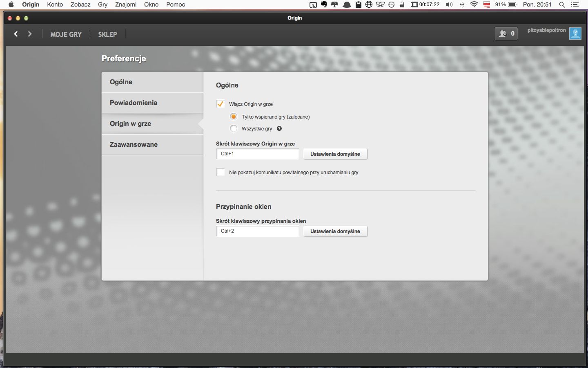Open the Ogólne preferences tab
This screenshot has width=588, height=368.
pyautogui.click(x=152, y=82)
